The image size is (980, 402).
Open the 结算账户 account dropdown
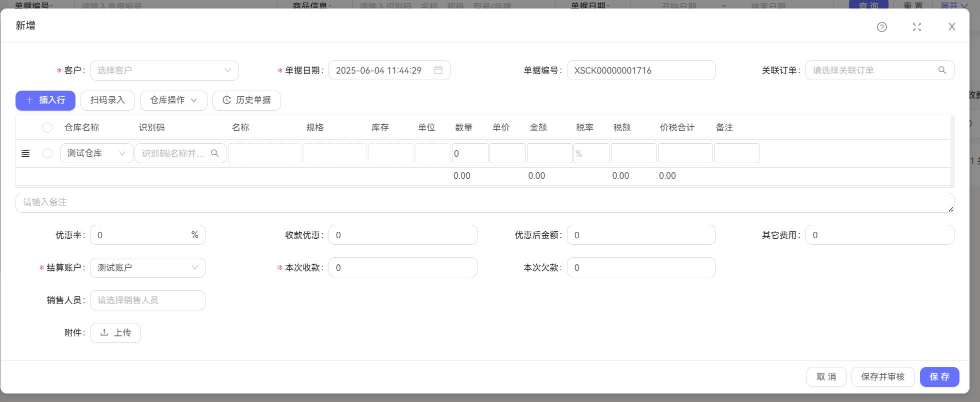[147, 268]
